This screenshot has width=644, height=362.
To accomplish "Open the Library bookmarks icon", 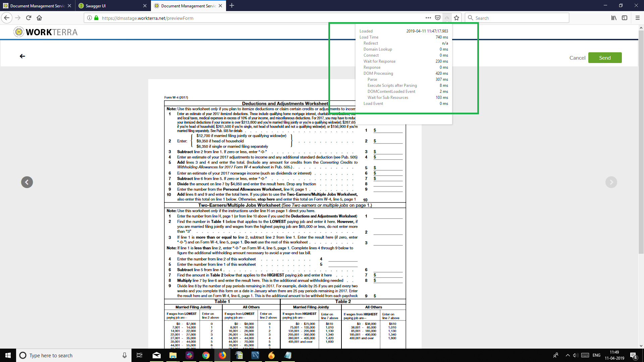I will [614, 18].
